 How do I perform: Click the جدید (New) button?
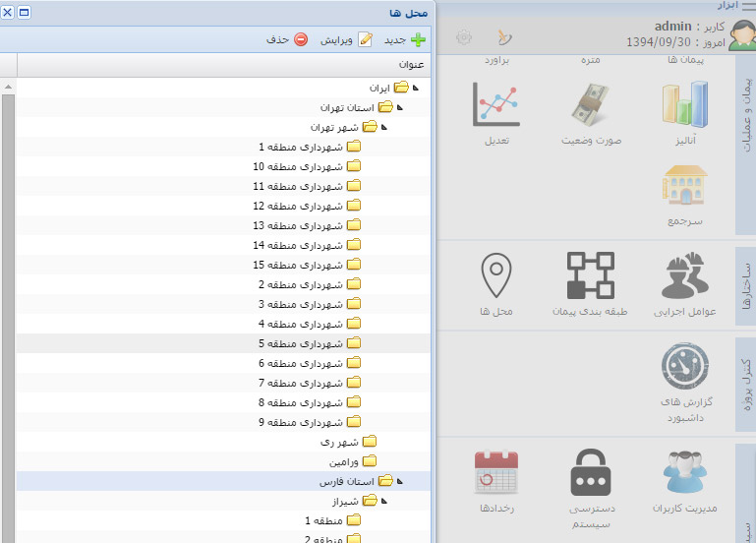pyautogui.click(x=404, y=40)
